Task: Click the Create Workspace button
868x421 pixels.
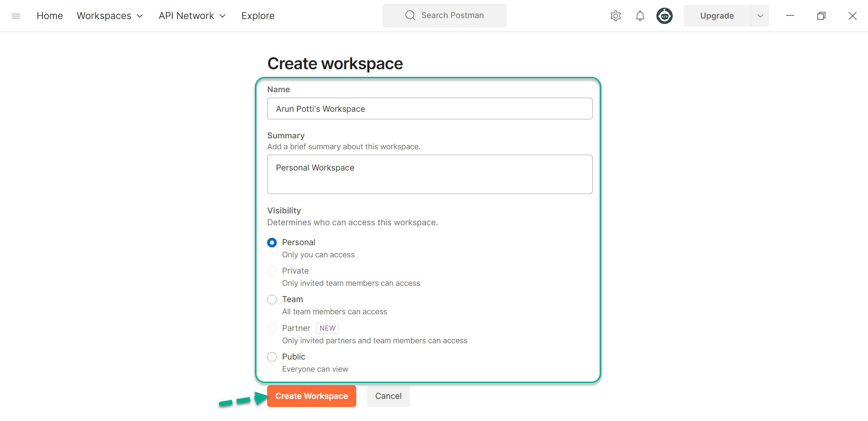Action: tap(311, 396)
